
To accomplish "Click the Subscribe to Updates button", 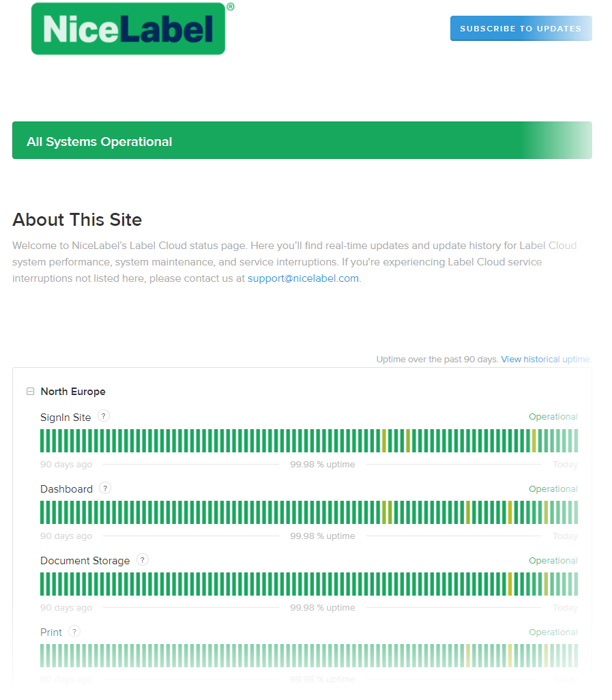I will pyautogui.click(x=521, y=28).
